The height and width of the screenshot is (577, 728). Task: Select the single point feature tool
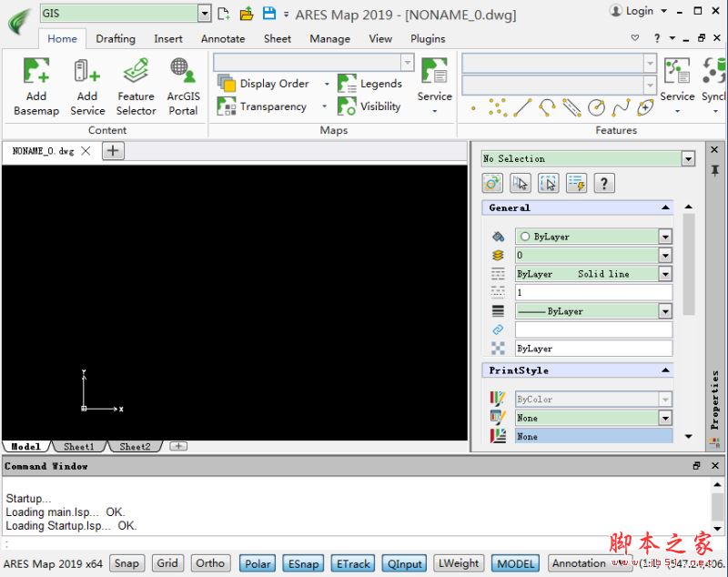(473, 108)
